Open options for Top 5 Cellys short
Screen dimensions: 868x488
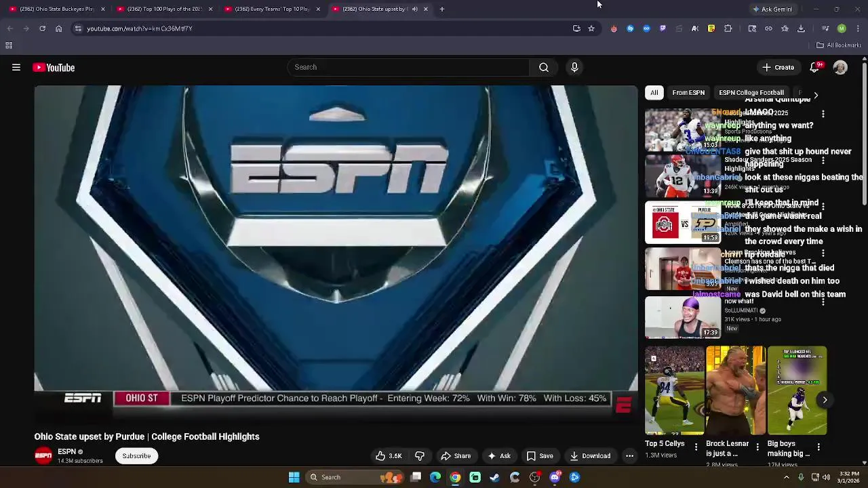[696, 447]
